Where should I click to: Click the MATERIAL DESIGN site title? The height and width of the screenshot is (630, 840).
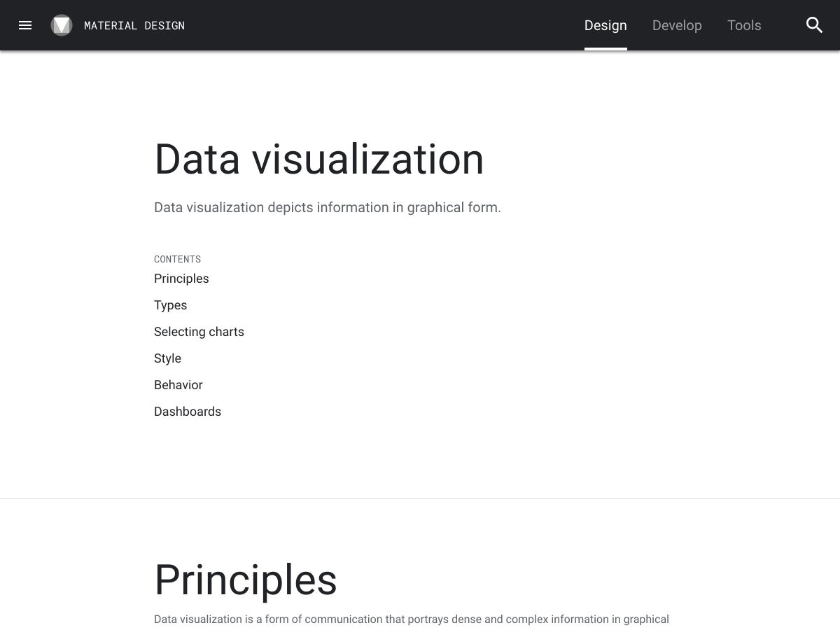pos(134,26)
